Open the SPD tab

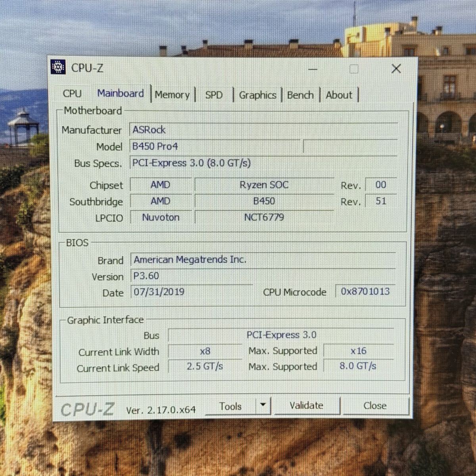(x=214, y=95)
